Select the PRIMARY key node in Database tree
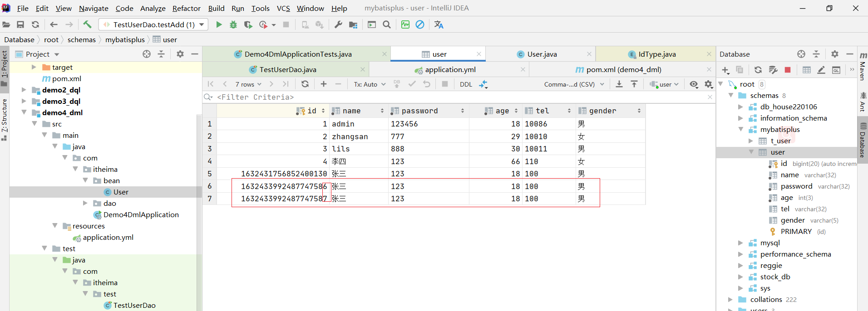 click(796, 231)
